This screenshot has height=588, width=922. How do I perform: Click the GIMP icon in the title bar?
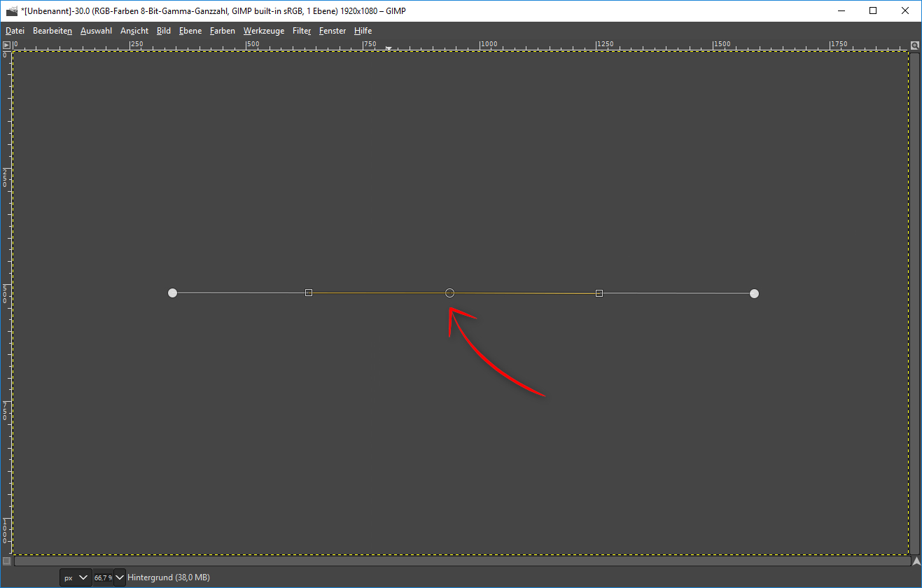coord(11,10)
